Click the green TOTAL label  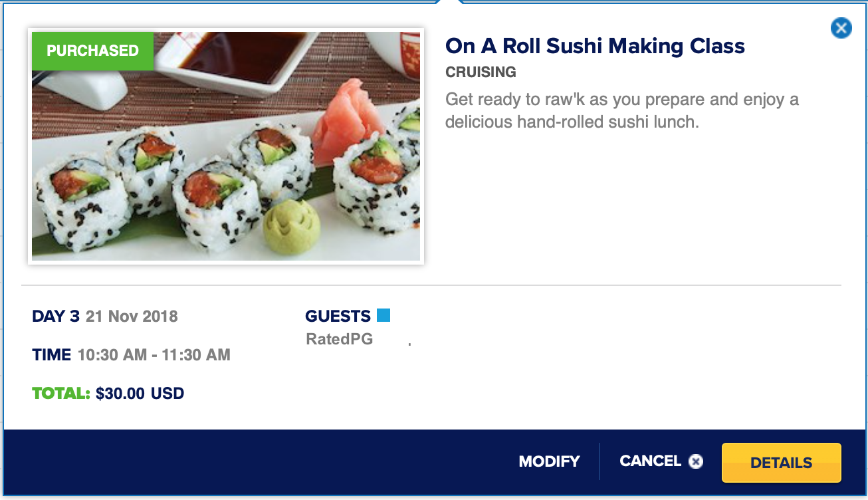[61, 394]
